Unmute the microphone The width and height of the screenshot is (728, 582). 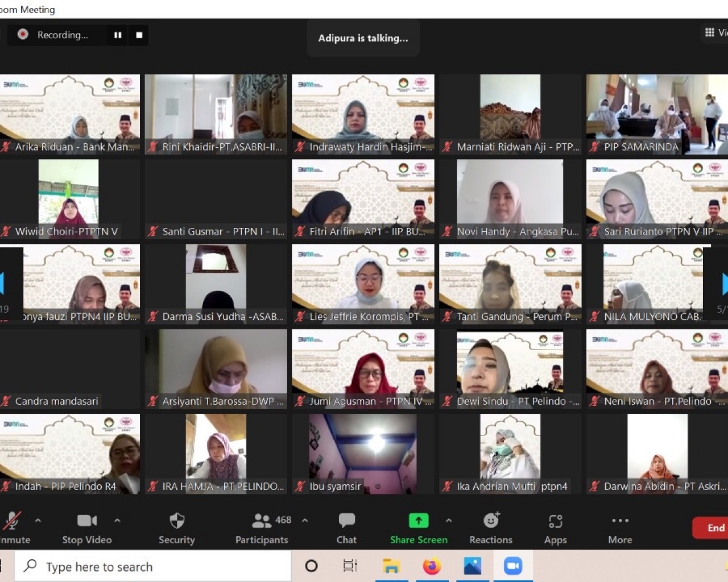coord(11,521)
